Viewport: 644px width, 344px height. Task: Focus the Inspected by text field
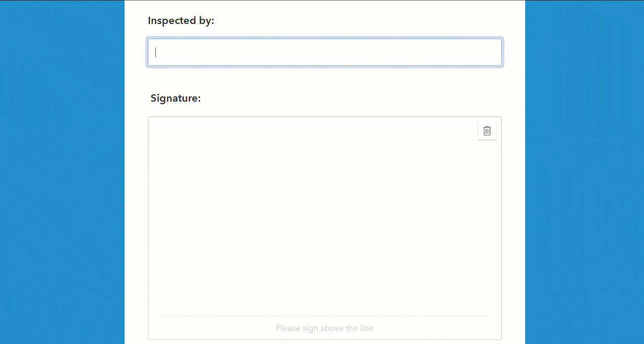325,52
